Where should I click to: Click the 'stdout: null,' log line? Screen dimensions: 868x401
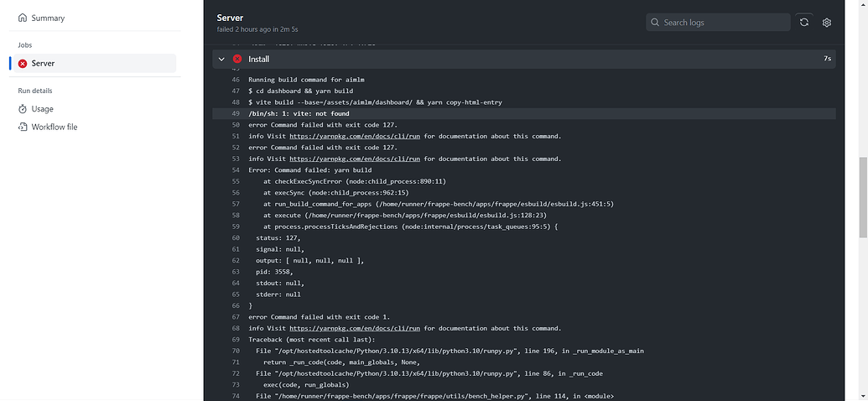[x=280, y=283]
